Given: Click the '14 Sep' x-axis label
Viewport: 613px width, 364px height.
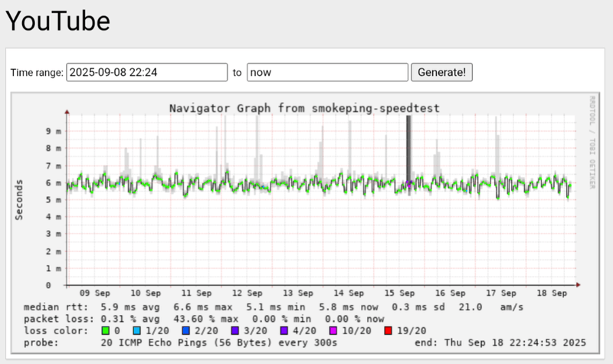Looking at the screenshot, I should (349, 293).
